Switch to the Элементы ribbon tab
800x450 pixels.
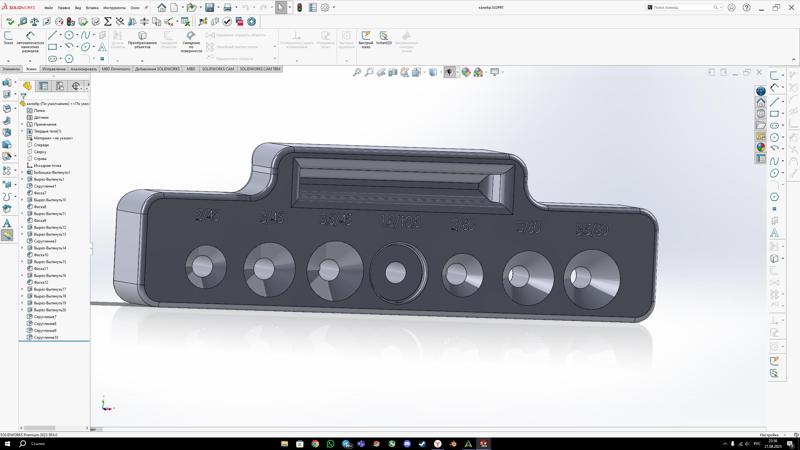11,68
